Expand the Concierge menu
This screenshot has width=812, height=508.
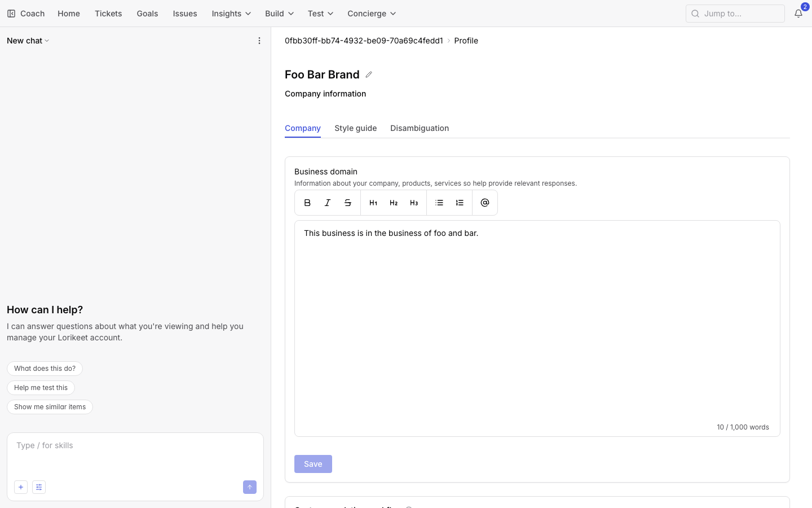pos(372,14)
